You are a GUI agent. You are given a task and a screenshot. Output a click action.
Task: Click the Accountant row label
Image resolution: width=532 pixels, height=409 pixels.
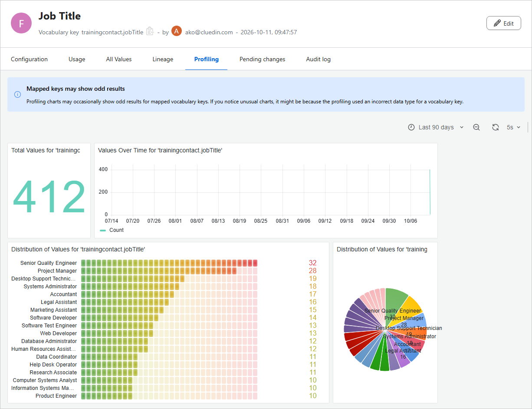pyautogui.click(x=63, y=294)
